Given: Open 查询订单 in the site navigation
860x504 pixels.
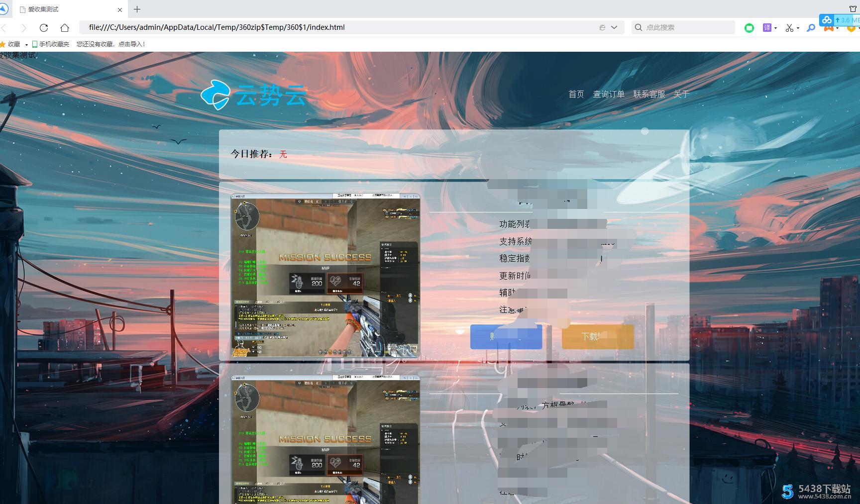Looking at the screenshot, I should tap(608, 94).
